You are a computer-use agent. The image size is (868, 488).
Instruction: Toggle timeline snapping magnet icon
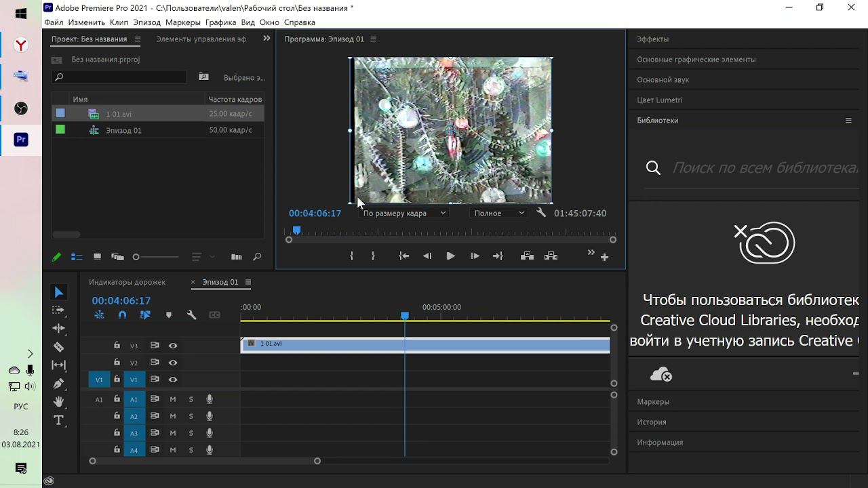pyautogui.click(x=122, y=315)
